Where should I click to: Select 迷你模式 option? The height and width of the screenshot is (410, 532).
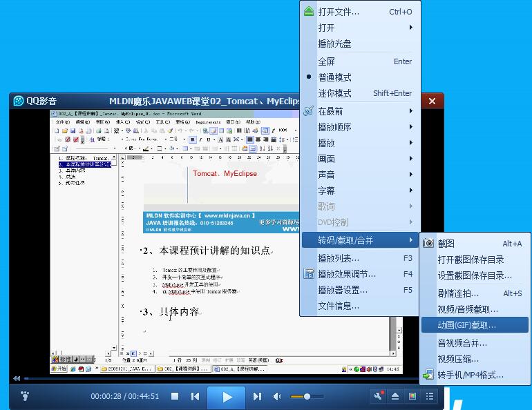(x=361, y=93)
